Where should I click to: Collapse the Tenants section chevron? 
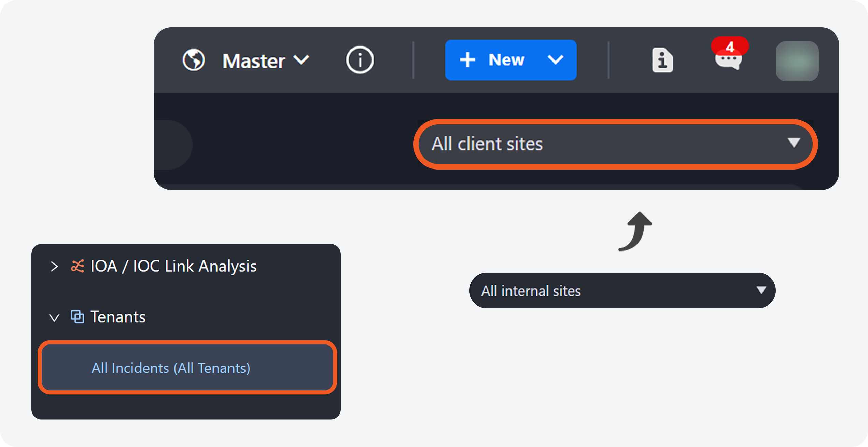[x=54, y=318]
